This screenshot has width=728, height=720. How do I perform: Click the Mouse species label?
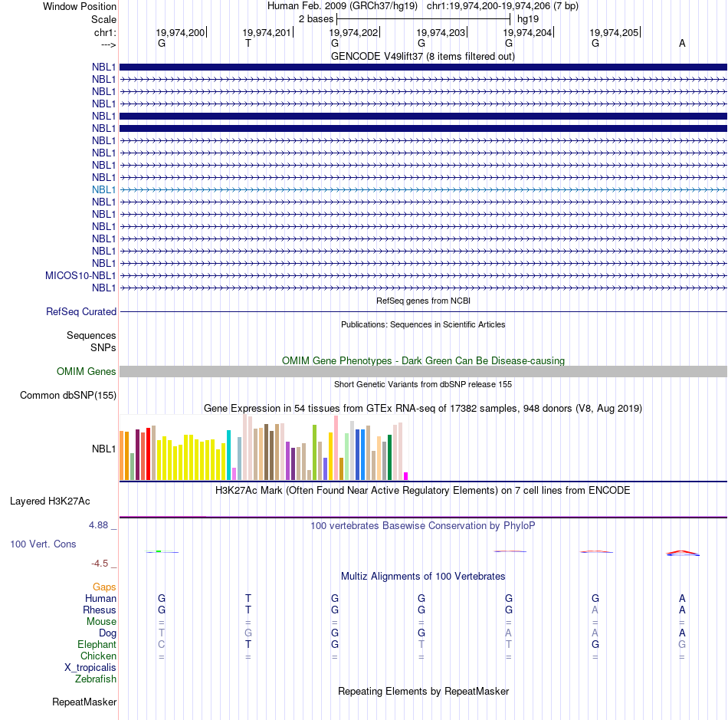pos(101,622)
